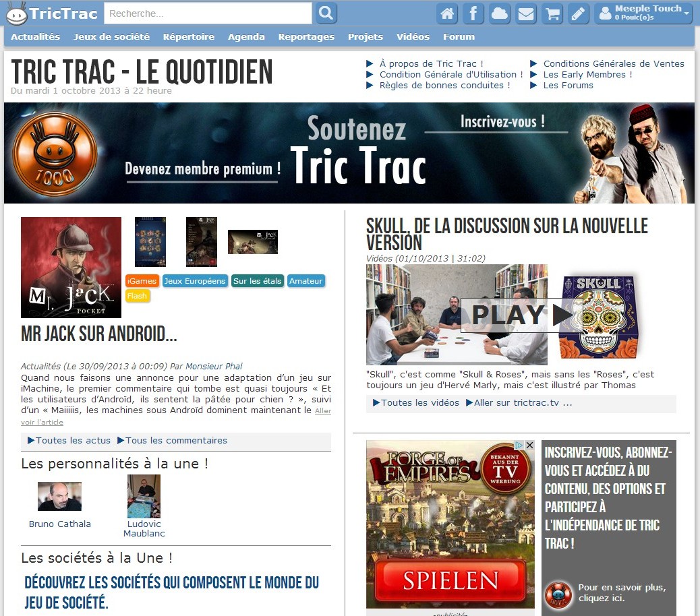Open the Vidéos menu
The height and width of the screenshot is (616, 700).
[413, 36]
